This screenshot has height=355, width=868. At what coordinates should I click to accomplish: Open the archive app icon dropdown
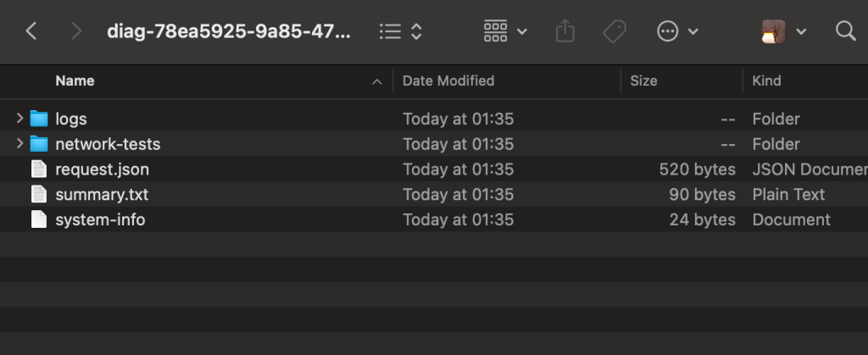click(x=783, y=31)
